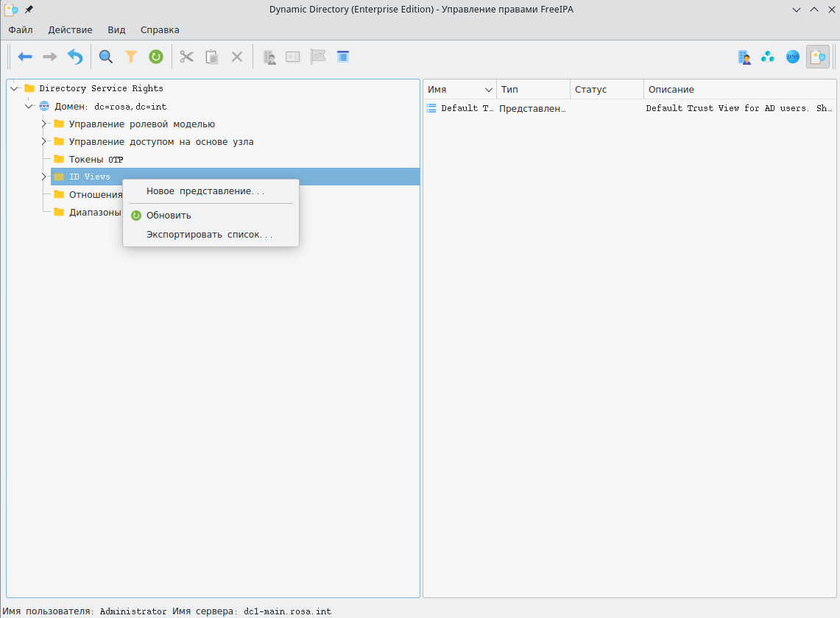Expand Управление доступом на основе узла
This screenshot has height=618, width=840.
point(44,141)
